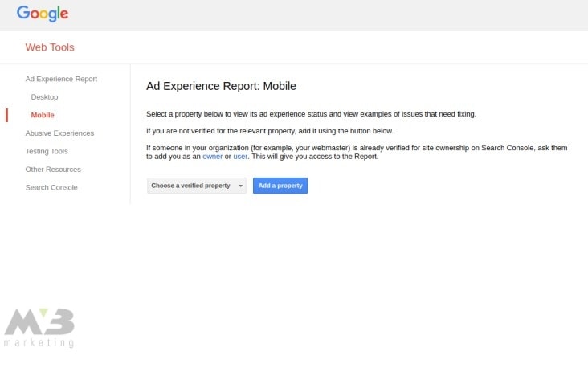The height and width of the screenshot is (368, 588).
Task: Click the Google logo
Action: (x=43, y=14)
